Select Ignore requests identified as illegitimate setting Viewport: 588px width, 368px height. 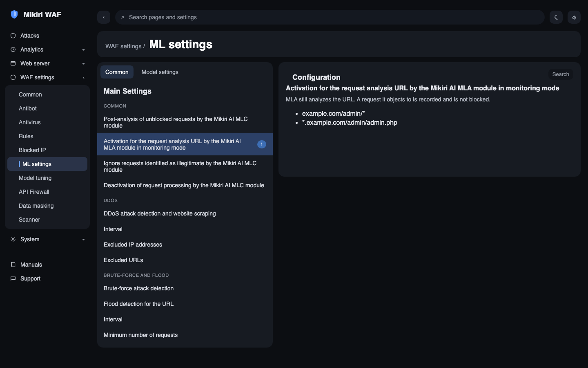[185, 166]
